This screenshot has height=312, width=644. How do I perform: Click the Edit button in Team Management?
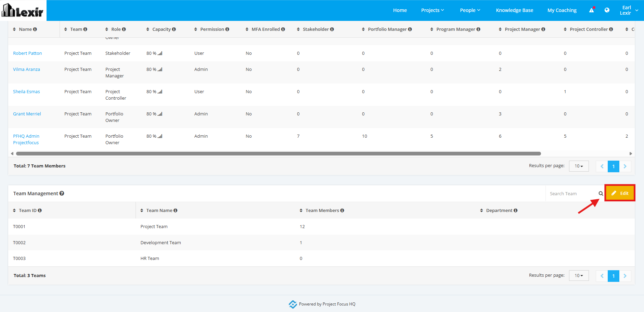[x=620, y=193]
